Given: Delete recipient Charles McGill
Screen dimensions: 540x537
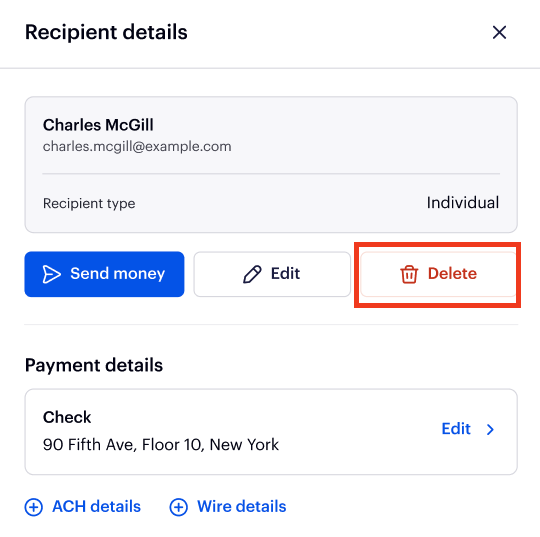Looking at the screenshot, I should coord(438,274).
